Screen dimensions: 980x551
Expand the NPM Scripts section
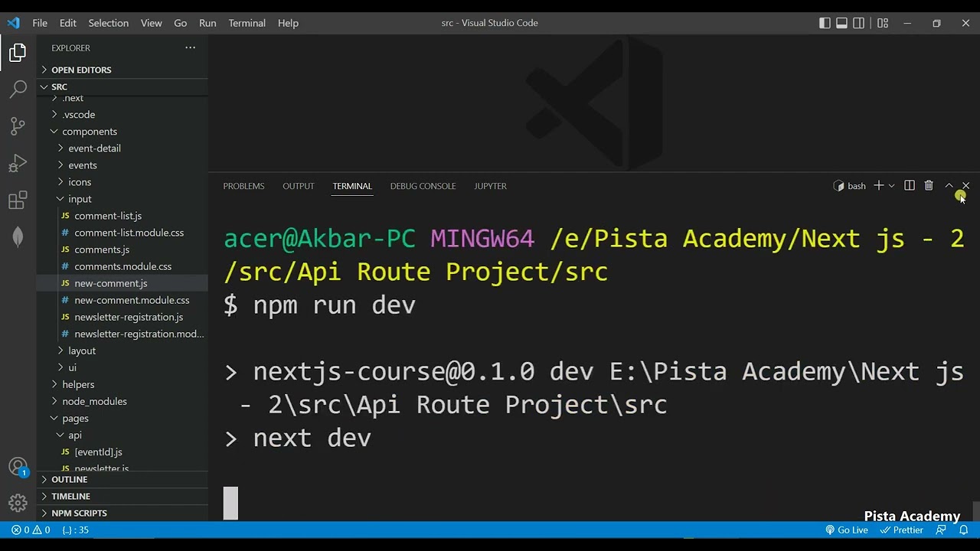122,513
